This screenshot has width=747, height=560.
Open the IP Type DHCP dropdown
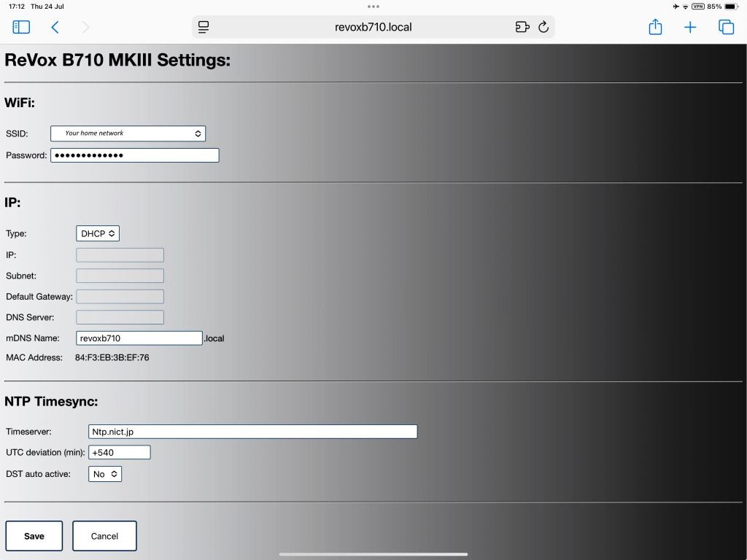(98, 233)
